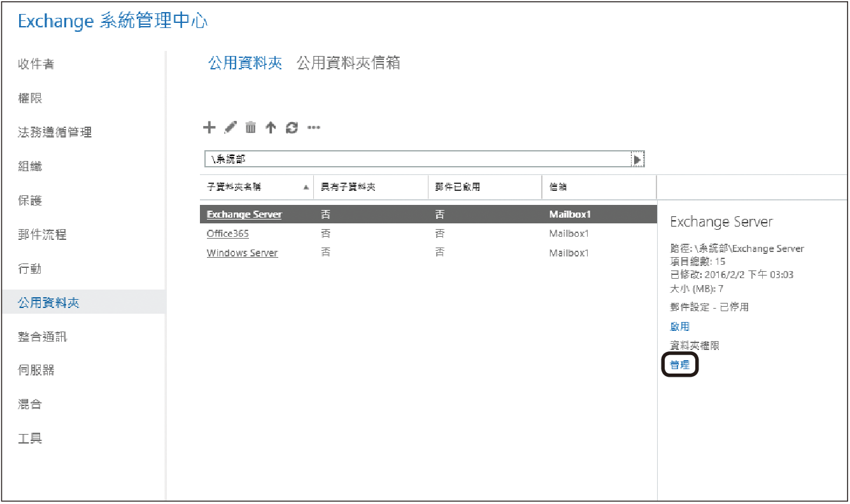Go up one folder level with arrow icon
Image resolution: width=850 pixels, height=504 pixels.
pos(271,128)
